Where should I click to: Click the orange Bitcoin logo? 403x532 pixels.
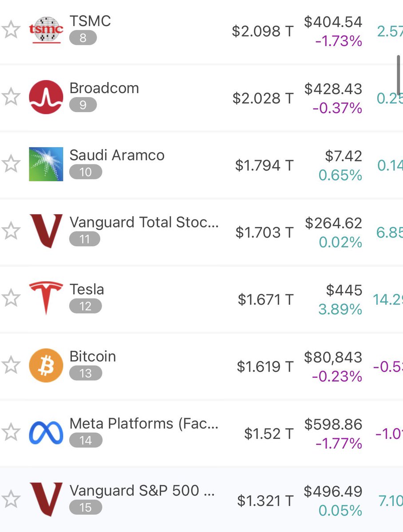[46, 365]
